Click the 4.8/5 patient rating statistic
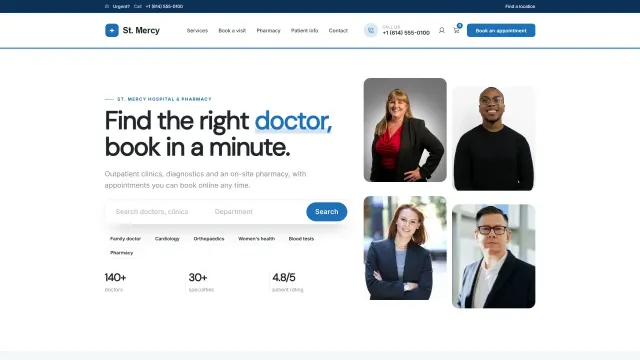The height and width of the screenshot is (360, 640). click(x=288, y=282)
